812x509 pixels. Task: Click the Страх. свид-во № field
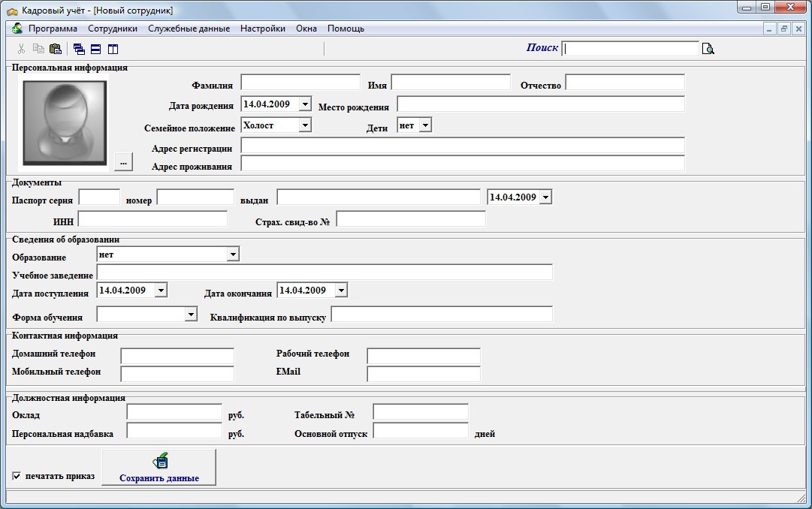pos(411,219)
